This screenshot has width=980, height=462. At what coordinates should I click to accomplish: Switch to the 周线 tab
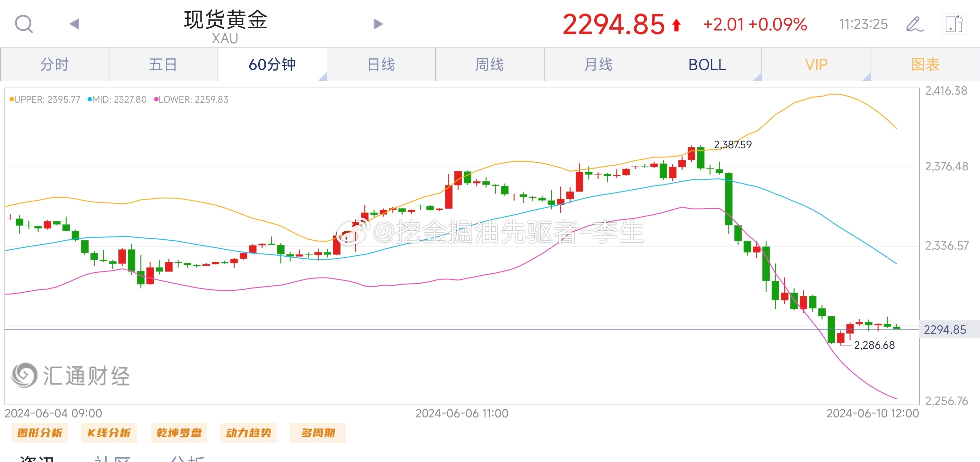490,64
